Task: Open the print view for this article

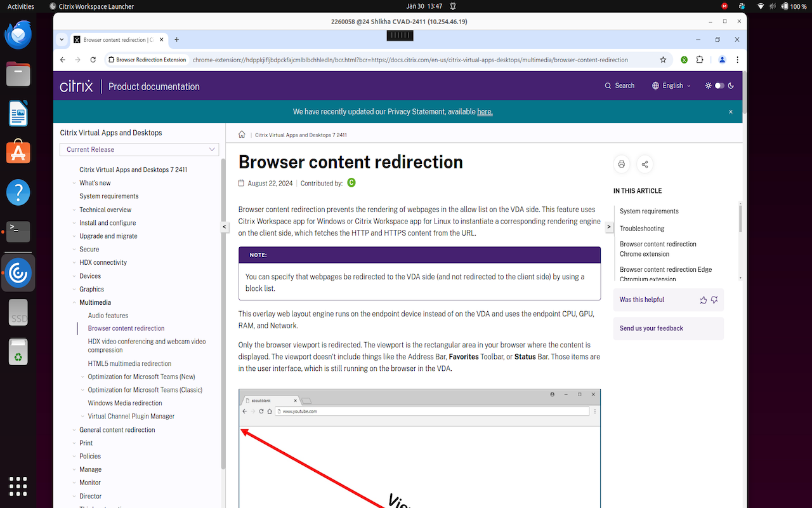Action: [x=621, y=164]
